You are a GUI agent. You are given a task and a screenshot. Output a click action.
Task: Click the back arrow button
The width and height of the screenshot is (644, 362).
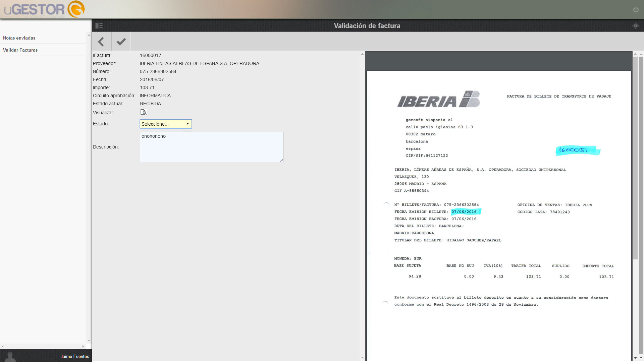pyautogui.click(x=101, y=42)
